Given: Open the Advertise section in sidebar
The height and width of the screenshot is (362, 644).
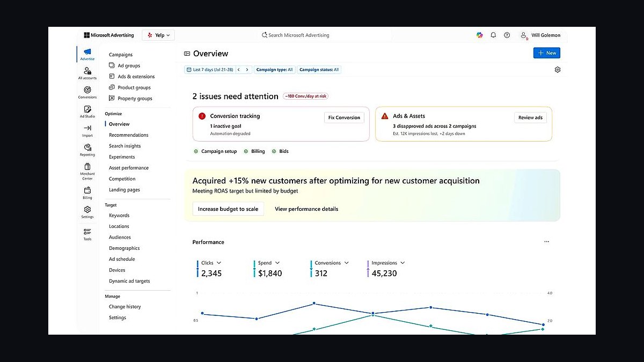Looking at the screenshot, I should click(87, 54).
